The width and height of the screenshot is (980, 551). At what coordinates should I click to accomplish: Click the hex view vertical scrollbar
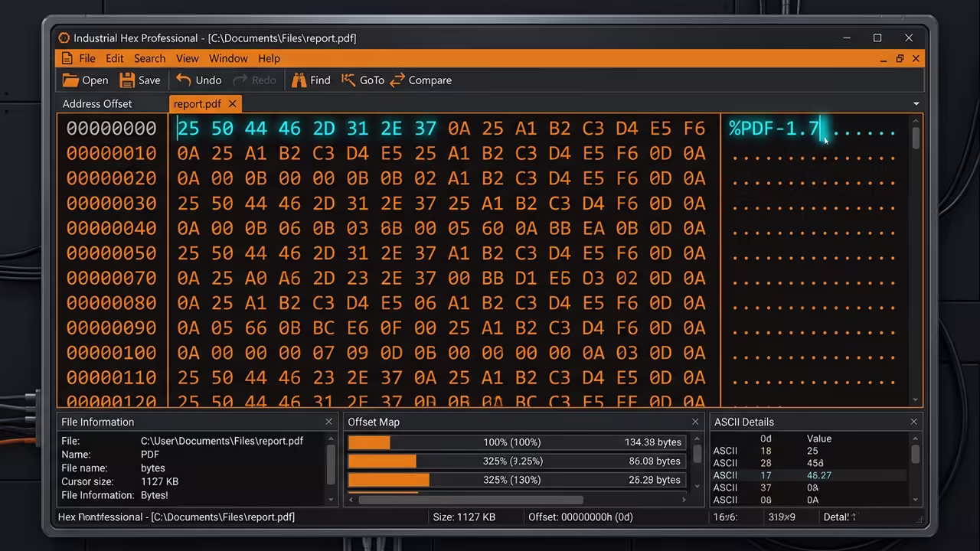[916, 260]
